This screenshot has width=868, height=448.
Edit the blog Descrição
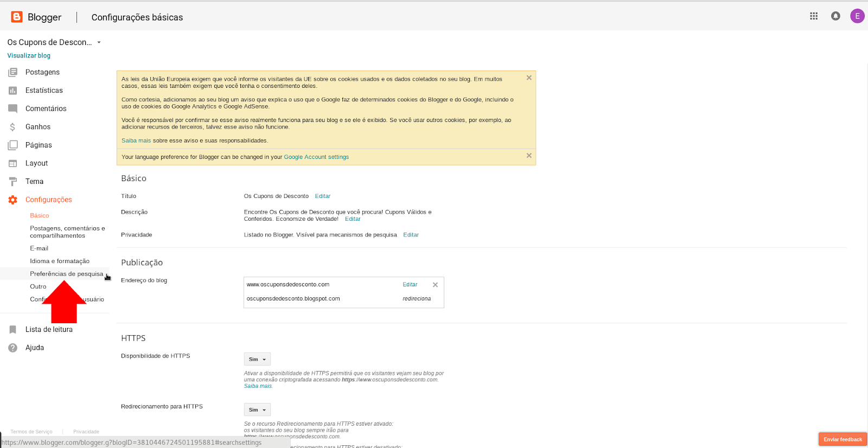click(x=353, y=219)
